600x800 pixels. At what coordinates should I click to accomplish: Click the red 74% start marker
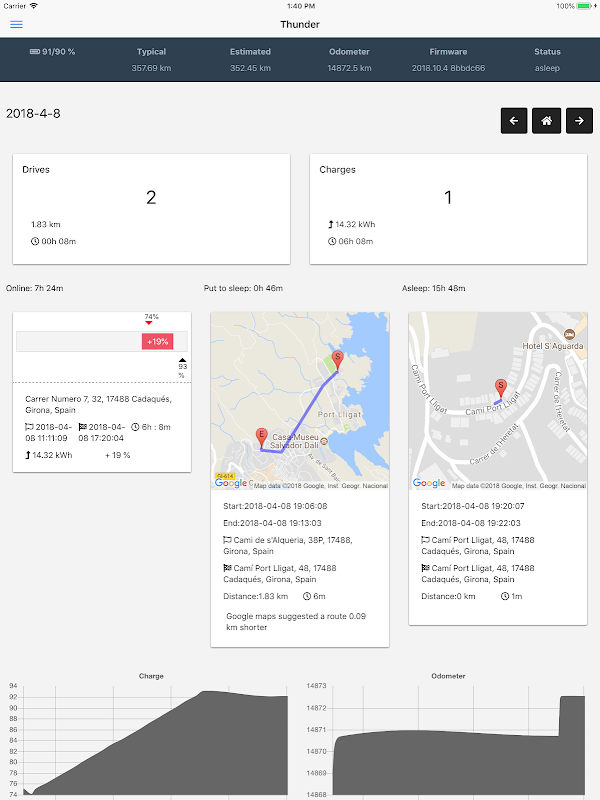click(148, 323)
